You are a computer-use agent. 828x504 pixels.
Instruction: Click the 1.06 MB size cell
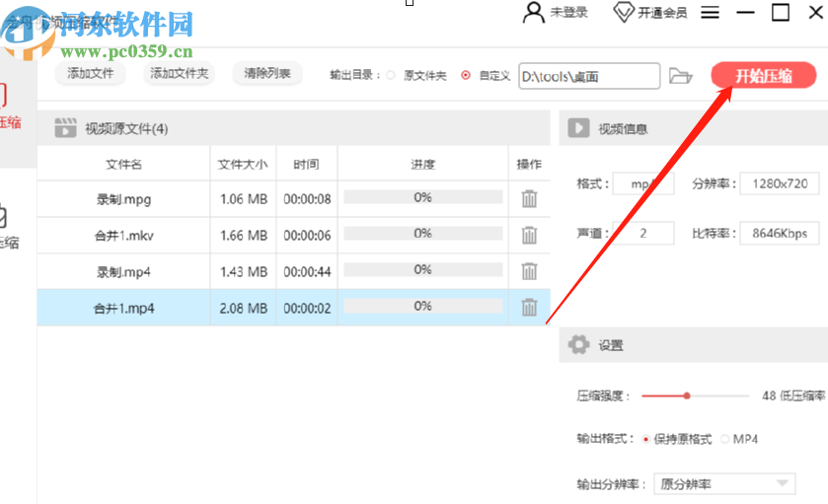(244, 199)
